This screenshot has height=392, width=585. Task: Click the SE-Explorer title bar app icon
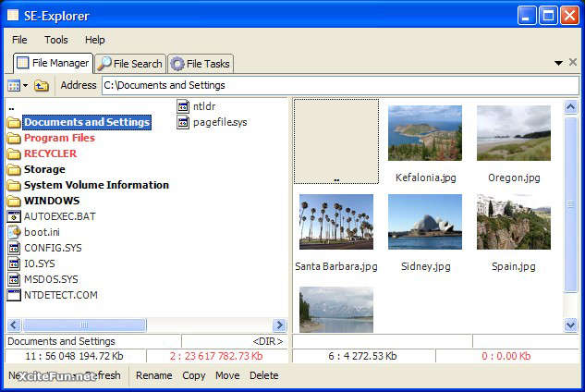pyautogui.click(x=13, y=16)
